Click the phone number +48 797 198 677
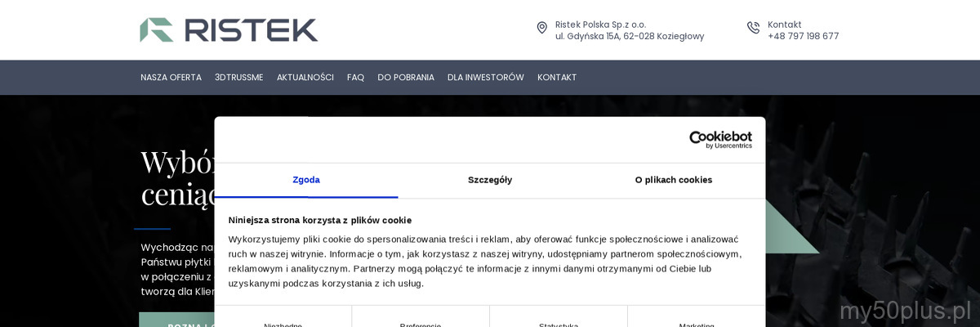 (x=803, y=36)
